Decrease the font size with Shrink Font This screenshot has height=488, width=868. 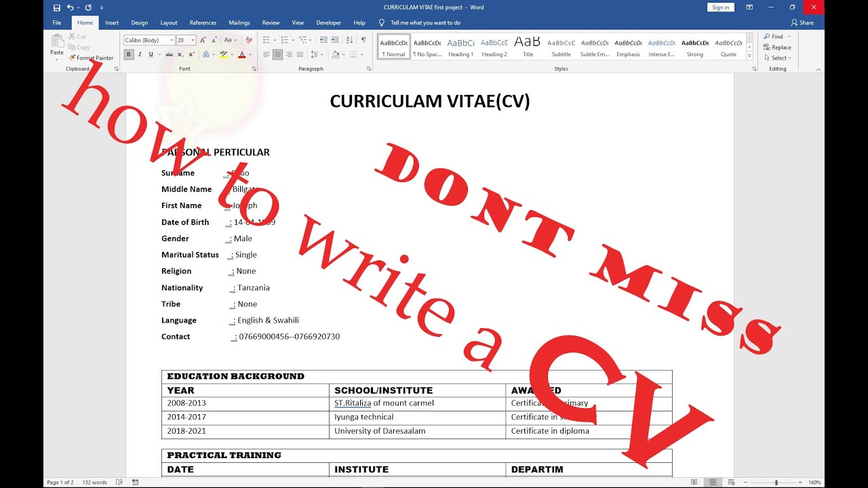pos(213,40)
